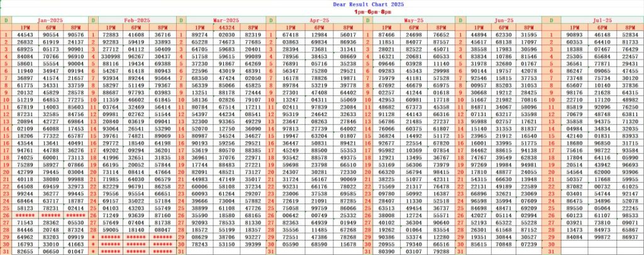This screenshot has width=644, height=255.
Task: Select cell 88500 in April row 17
Action: pyautogui.click(x=319, y=151)
